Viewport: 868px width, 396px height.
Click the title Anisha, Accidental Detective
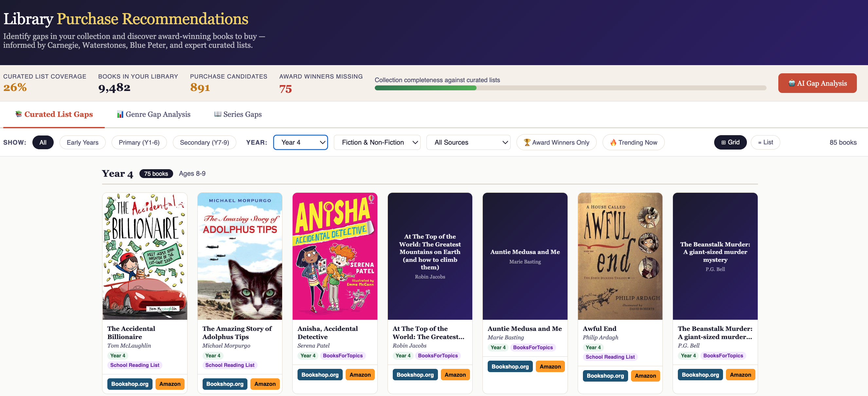(328, 333)
